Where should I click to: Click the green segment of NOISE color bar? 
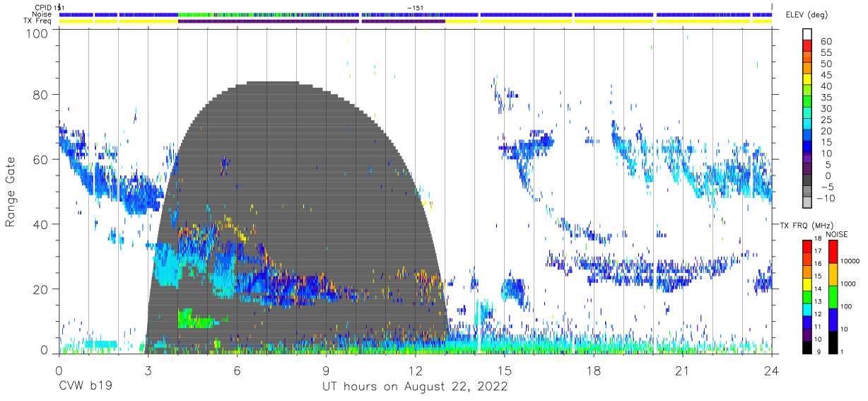click(833, 297)
